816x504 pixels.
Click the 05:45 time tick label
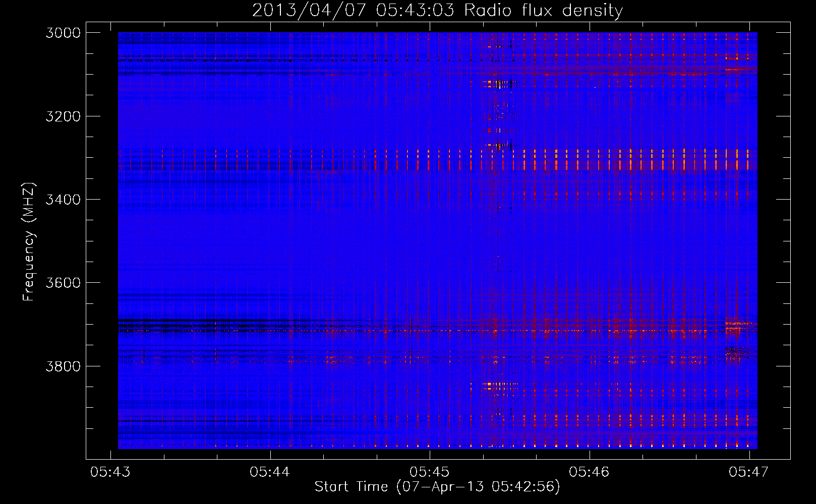(x=430, y=472)
